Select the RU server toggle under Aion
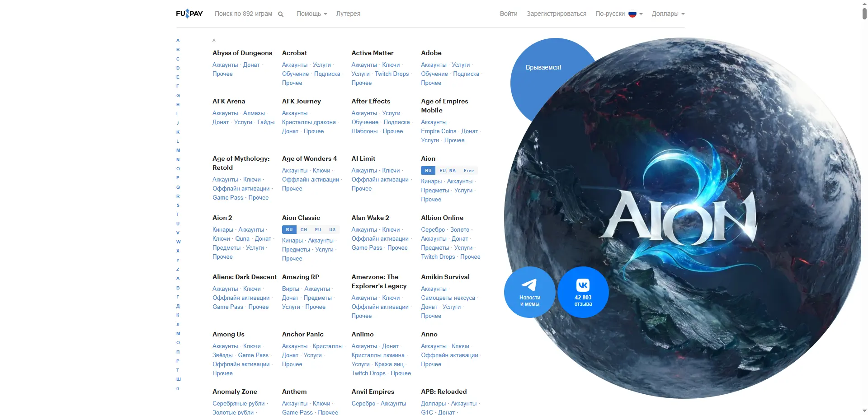The height and width of the screenshot is (415, 868). pyautogui.click(x=428, y=170)
